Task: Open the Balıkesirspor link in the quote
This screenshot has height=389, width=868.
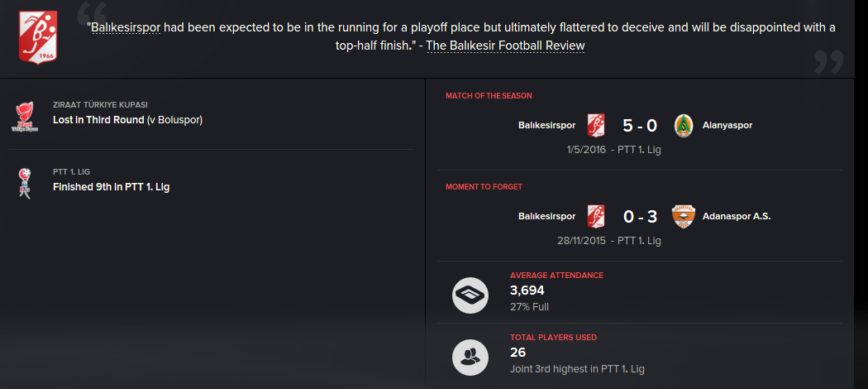Action: tap(126, 27)
